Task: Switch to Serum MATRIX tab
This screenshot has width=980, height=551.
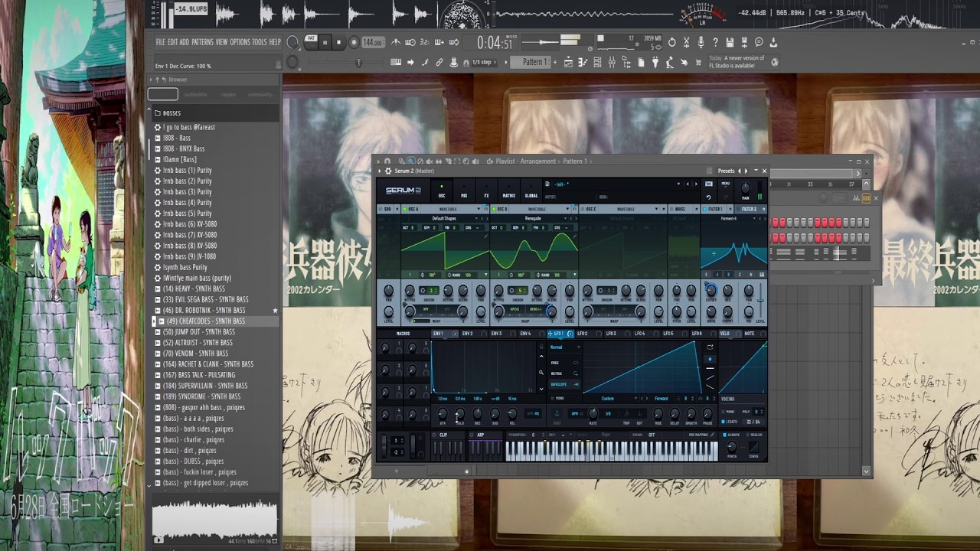Action: (509, 191)
